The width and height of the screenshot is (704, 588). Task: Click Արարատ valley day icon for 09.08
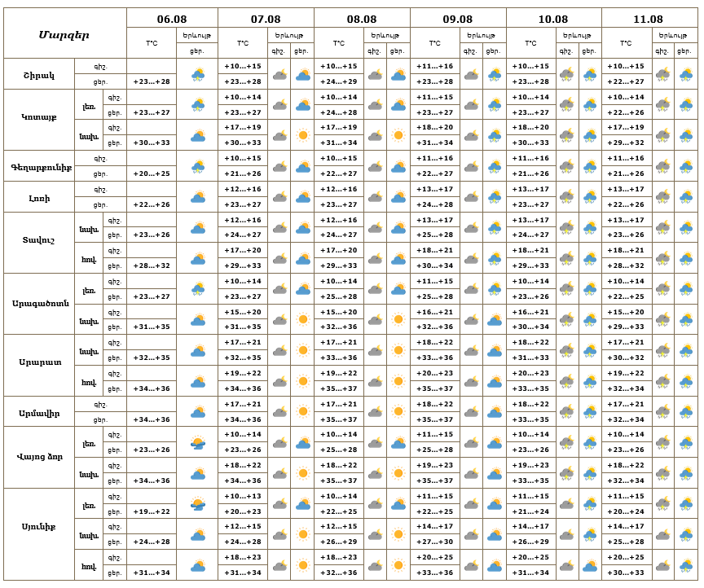coord(495,381)
